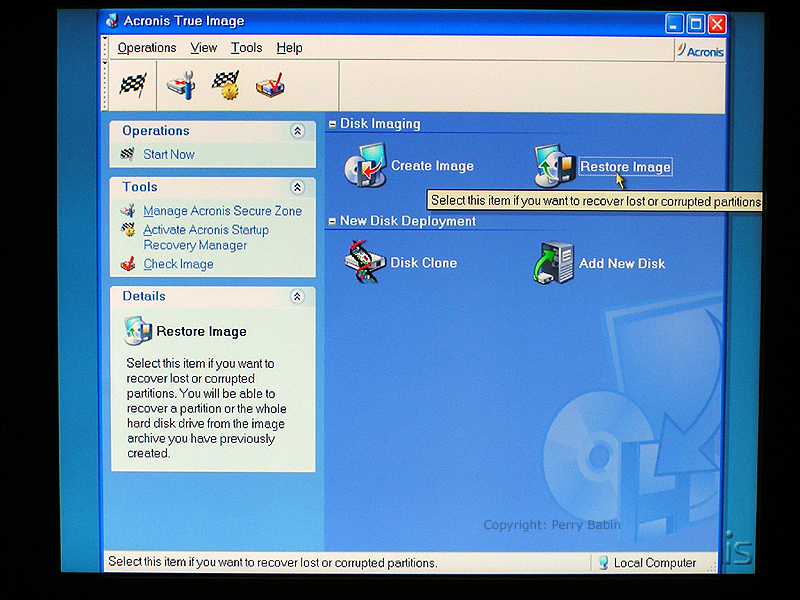
Task: Close the Acronis True Image window
Action: tap(717, 23)
